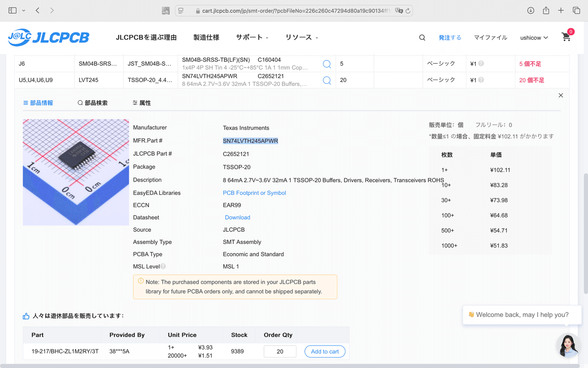
Task: Switch to 部品情報 tab
Action: pos(38,103)
